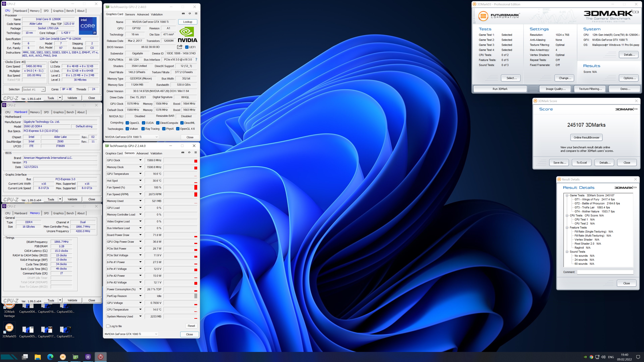Click Task View icon in taskbar
Viewport: 644px width, 362px height.
point(25,357)
